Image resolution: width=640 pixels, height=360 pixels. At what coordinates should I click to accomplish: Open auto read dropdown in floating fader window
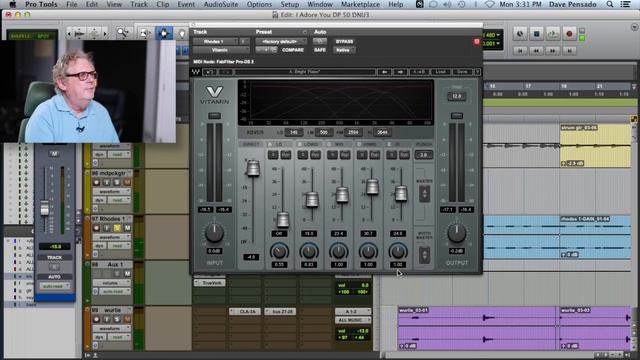(55, 286)
